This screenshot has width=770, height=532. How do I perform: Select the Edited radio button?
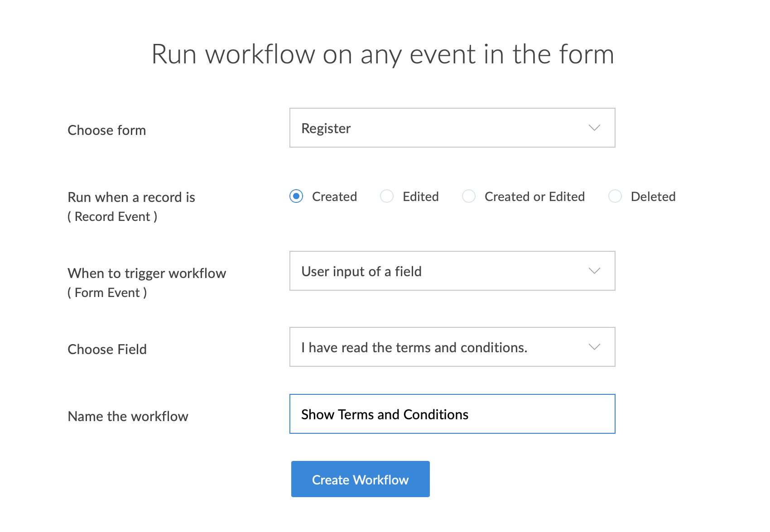click(x=387, y=197)
